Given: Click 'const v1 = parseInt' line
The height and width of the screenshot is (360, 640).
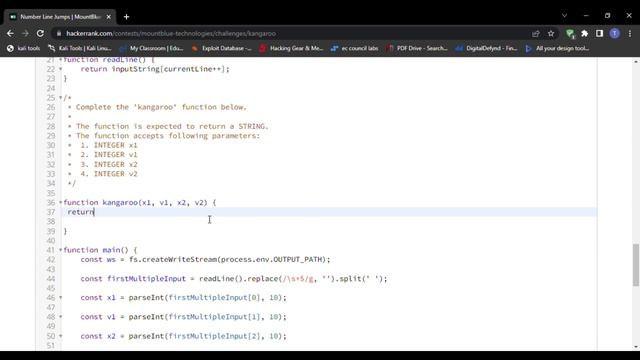Looking at the screenshot, I should [183, 317].
